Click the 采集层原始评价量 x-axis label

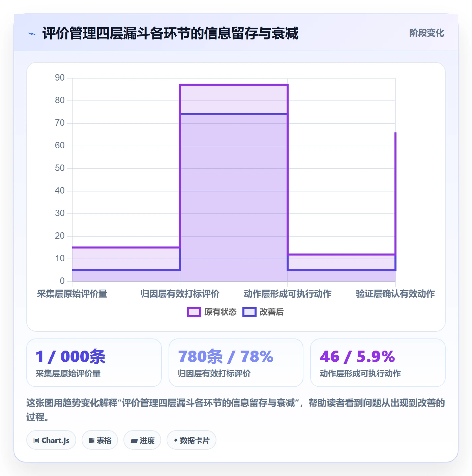pyautogui.click(x=72, y=294)
